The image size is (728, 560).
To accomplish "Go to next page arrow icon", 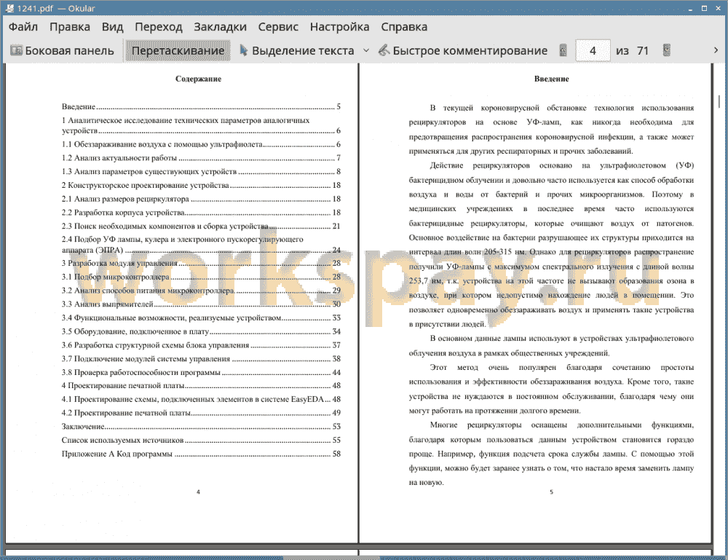I will 667,50.
